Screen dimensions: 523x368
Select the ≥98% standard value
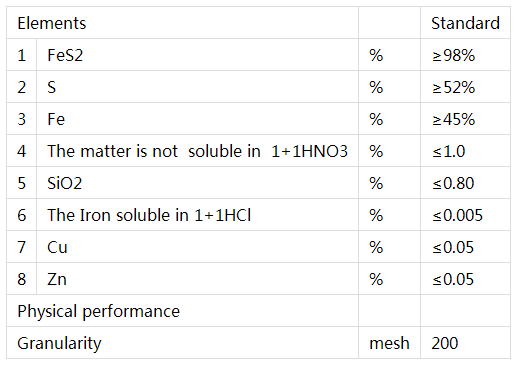(465, 55)
